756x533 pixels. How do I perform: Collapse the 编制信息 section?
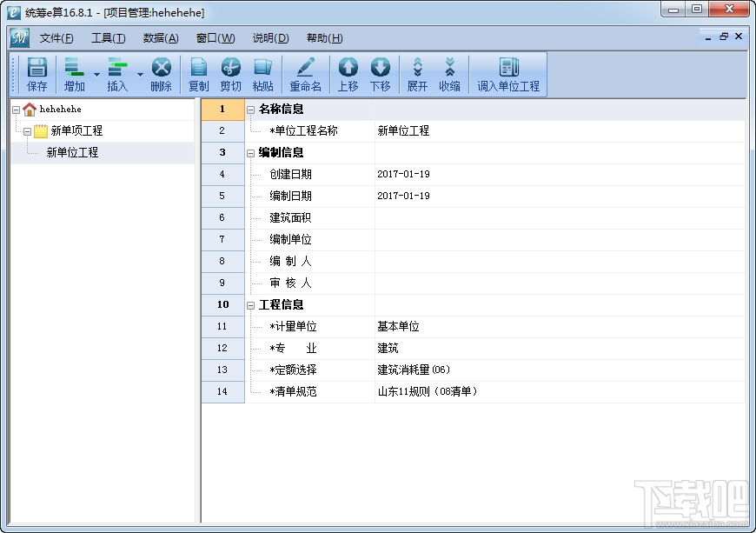(x=251, y=153)
